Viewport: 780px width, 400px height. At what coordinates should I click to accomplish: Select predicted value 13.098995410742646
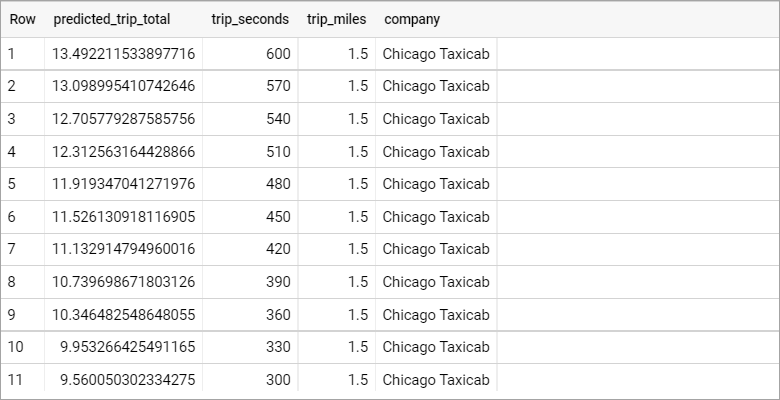point(123,86)
